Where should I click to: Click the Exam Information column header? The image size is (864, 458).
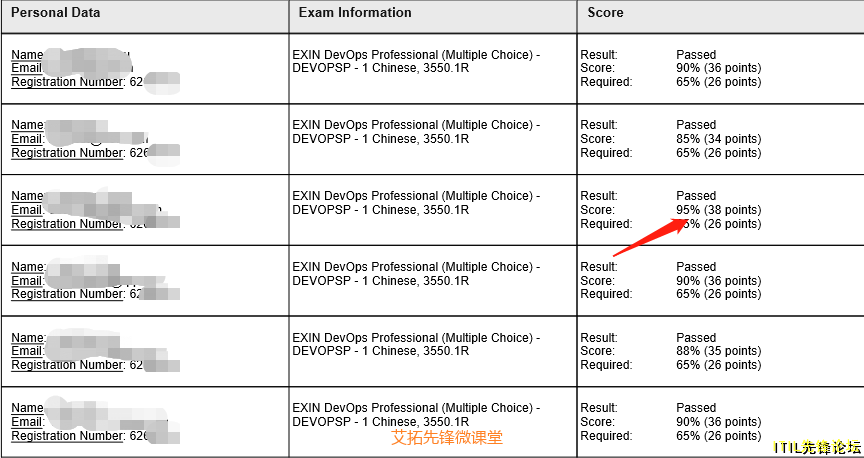tap(355, 13)
